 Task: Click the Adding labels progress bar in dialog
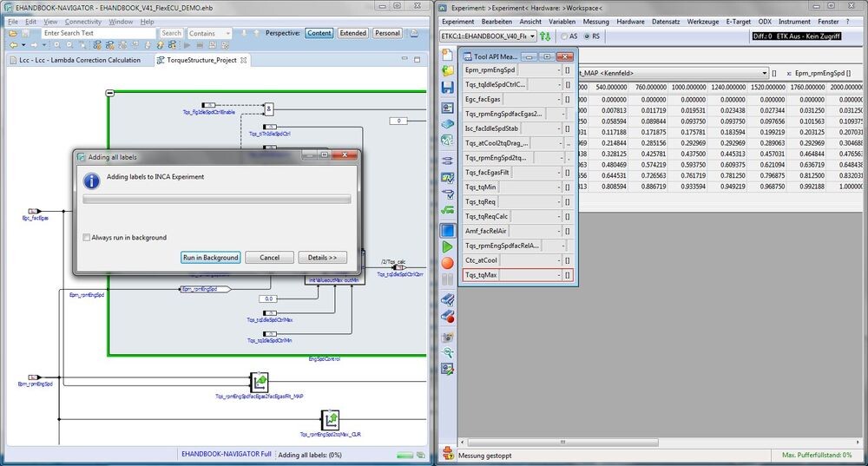217,200
